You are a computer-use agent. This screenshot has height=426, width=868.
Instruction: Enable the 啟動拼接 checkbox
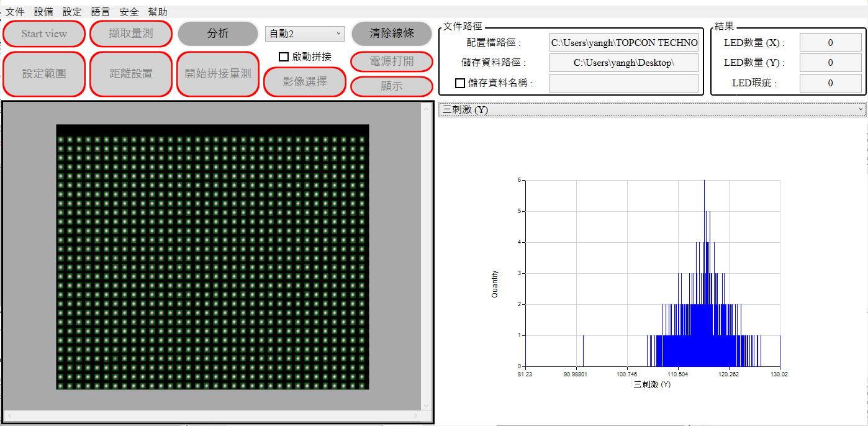tap(284, 57)
